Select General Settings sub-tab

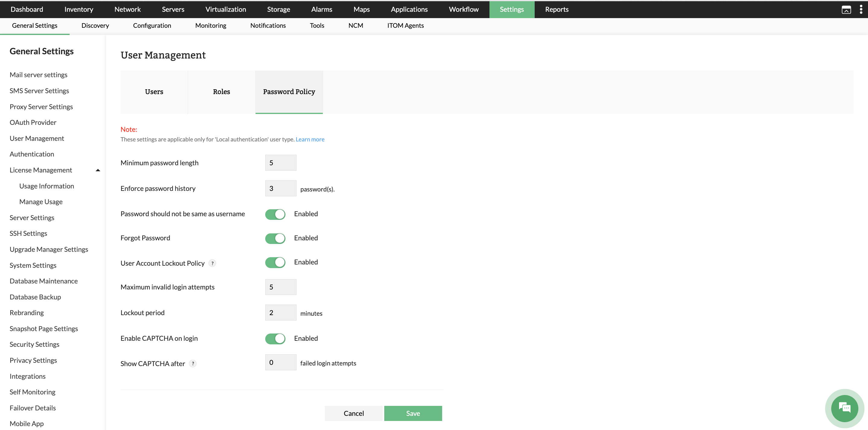coord(34,26)
